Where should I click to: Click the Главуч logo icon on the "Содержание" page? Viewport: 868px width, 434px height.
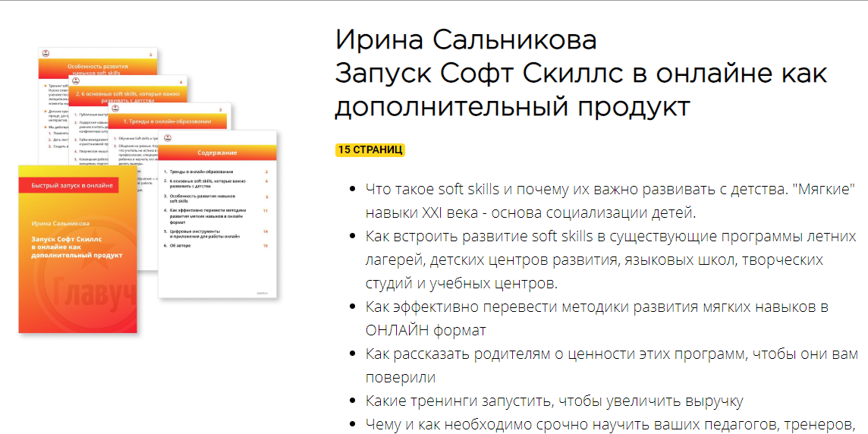tap(168, 137)
